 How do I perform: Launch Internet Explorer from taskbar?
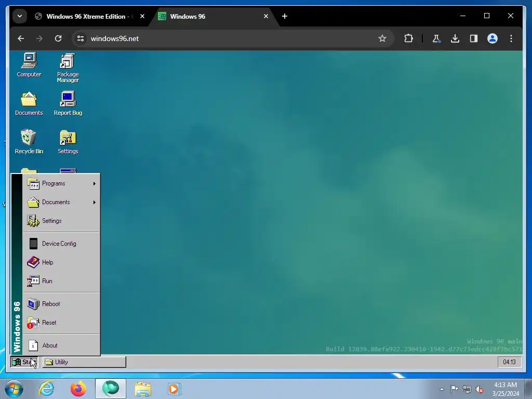pos(46,389)
